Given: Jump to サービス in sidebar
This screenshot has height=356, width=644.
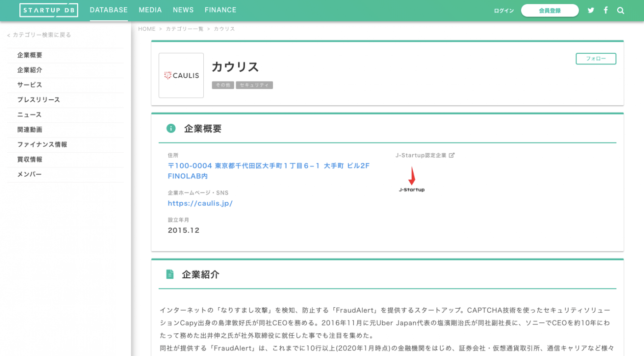Looking at the screenshot, I should point(66,85).
